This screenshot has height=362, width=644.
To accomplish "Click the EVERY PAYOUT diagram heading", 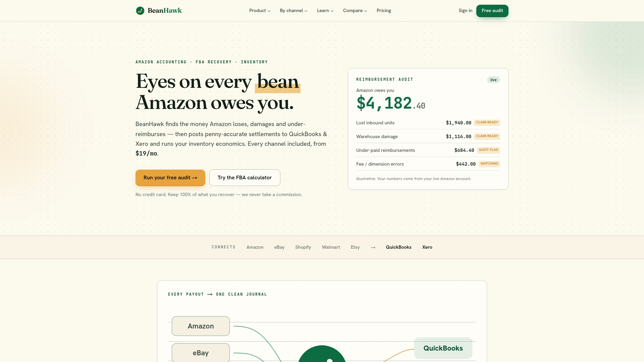I will coord(217,294).
